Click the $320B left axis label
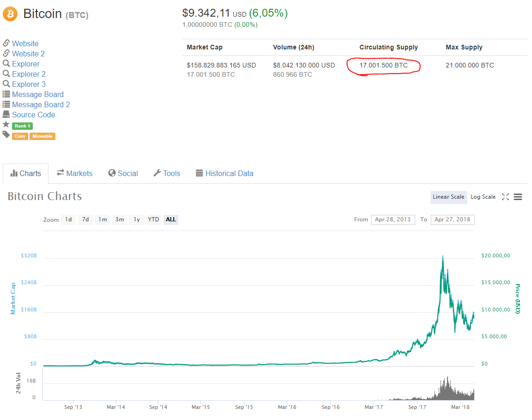 pyautogui.click(x=29, y=256)
